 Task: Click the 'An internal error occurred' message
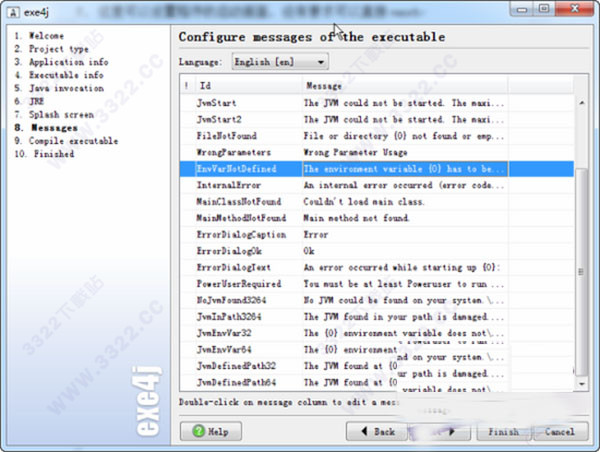404,185
